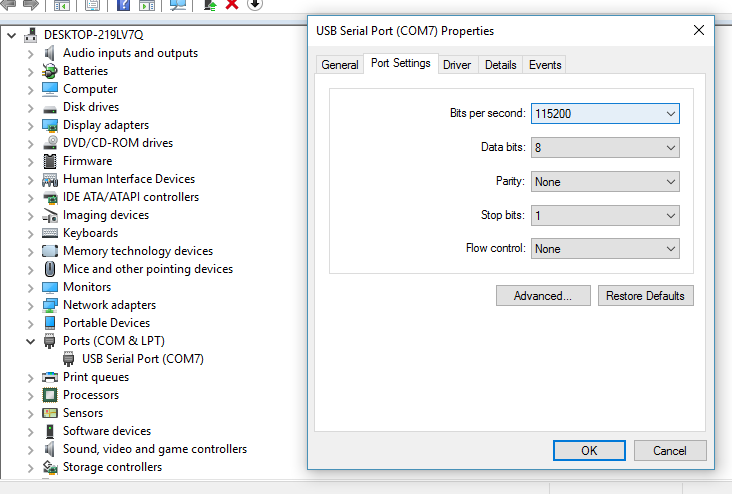
Task: Click the red X uninstall device icon
Action: [232, 5]
